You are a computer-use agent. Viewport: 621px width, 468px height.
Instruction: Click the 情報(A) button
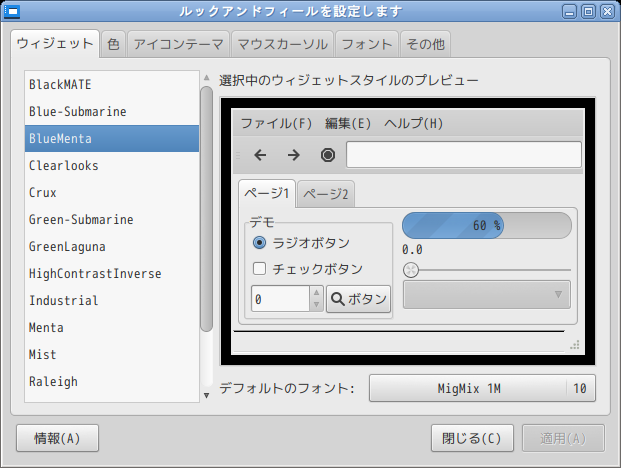click(x=57, y=438)
